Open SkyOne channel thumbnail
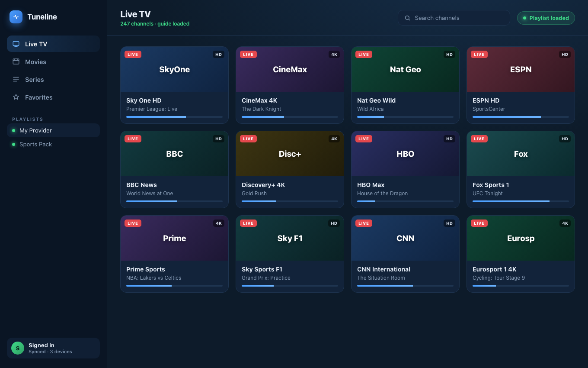Viewport: 588px width, 368px height. [x=174, y=69]
